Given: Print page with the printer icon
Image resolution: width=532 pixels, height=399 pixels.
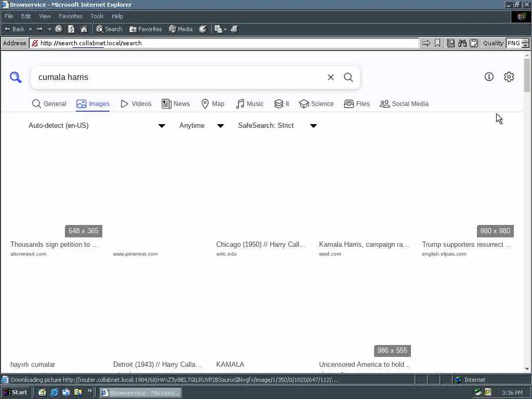Looking at the screenshot, I should point(234,29).
